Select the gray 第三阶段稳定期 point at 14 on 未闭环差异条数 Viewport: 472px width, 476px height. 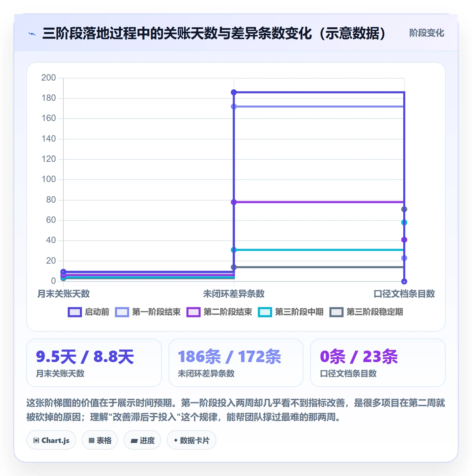coord(234,267)
